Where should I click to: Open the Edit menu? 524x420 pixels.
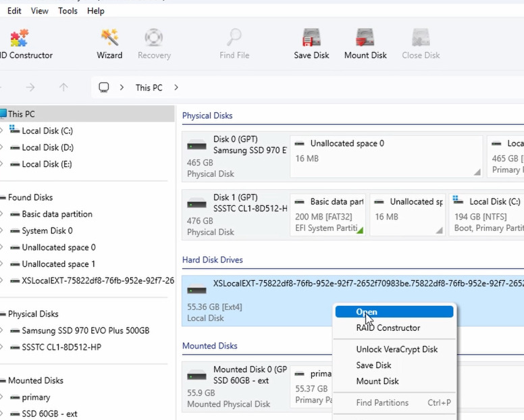(x=14, y=11)
